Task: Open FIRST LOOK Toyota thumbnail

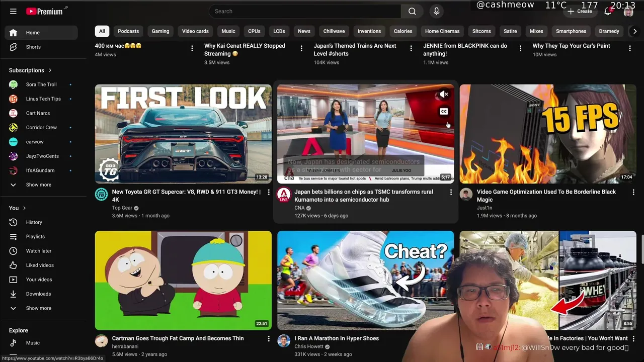Action: 183,134
